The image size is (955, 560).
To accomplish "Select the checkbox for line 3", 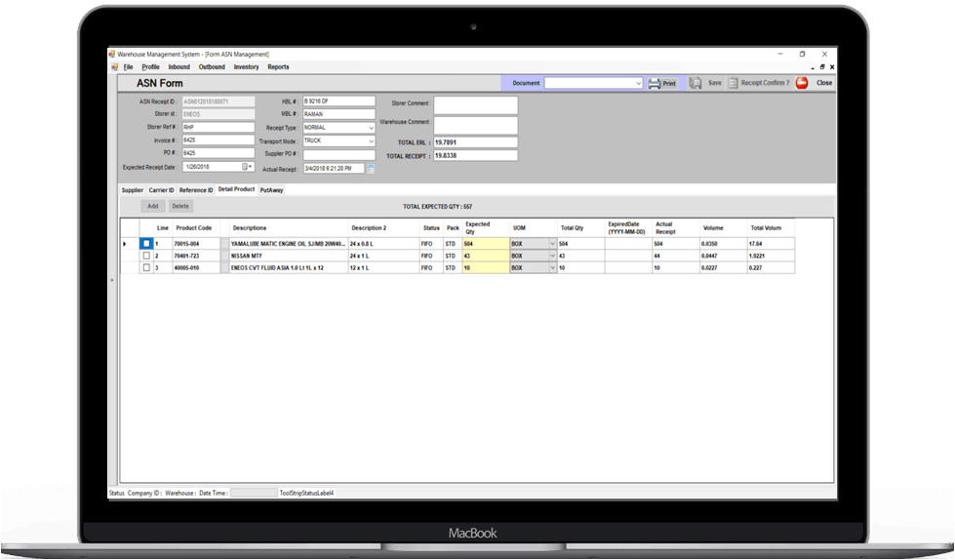I will (146, 267).
